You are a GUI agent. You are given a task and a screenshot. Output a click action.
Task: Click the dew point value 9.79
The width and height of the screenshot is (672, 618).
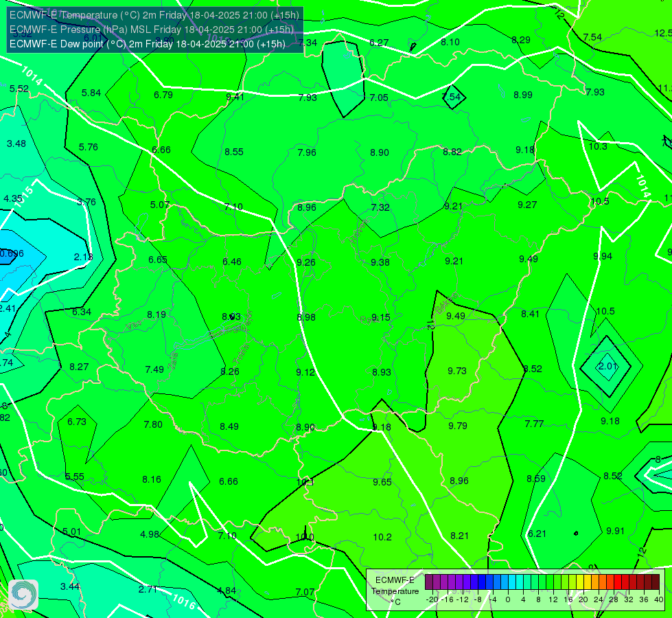[458, 426]
